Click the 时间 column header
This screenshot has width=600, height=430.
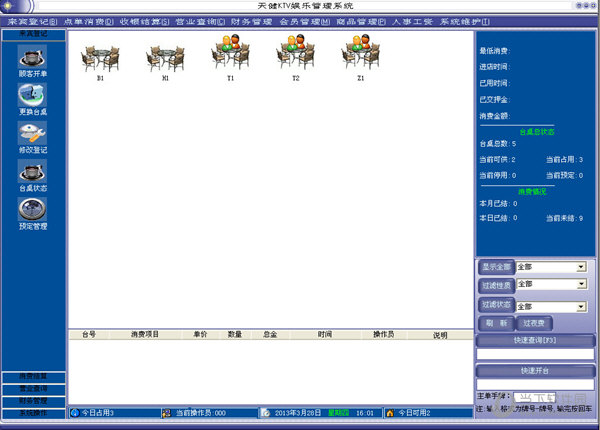click(x=325, y=335)
